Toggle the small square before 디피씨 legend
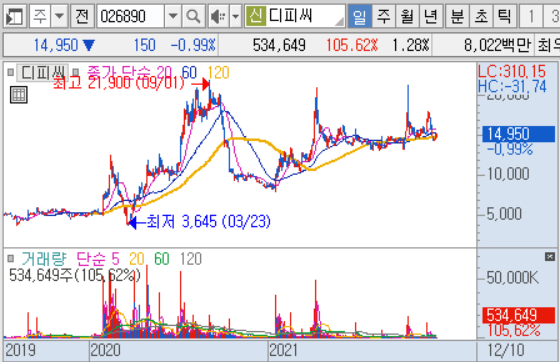The width and height of the screenshot is (560, 362). point(11,72)
